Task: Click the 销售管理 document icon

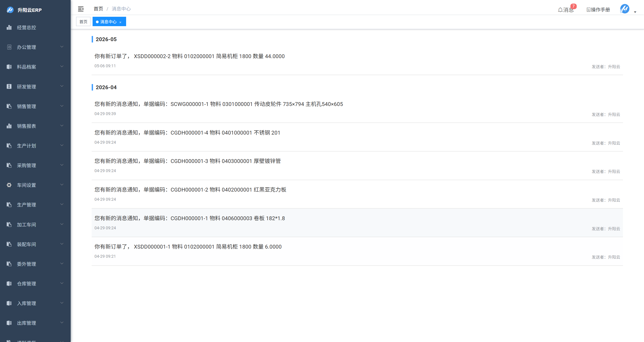Action: coord(9,106)
